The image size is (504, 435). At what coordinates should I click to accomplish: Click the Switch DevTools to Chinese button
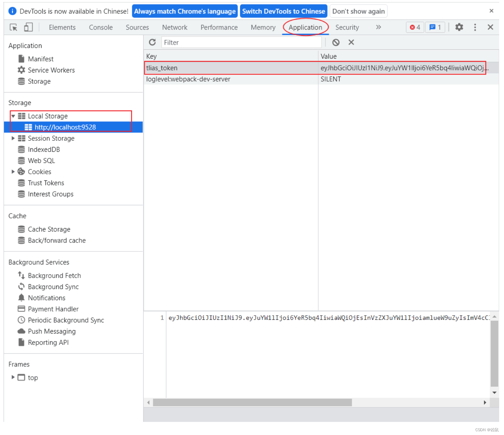coord(283,11)
